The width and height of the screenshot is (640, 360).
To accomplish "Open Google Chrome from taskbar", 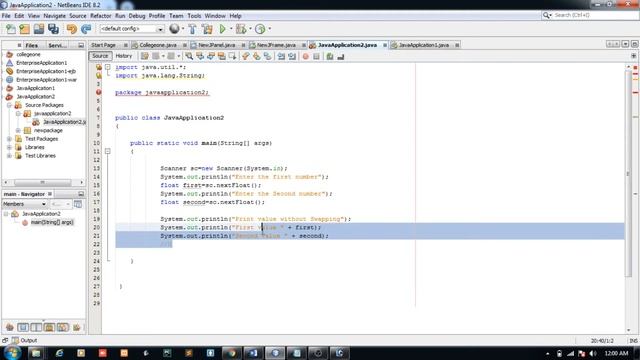I will coord(232,353).
